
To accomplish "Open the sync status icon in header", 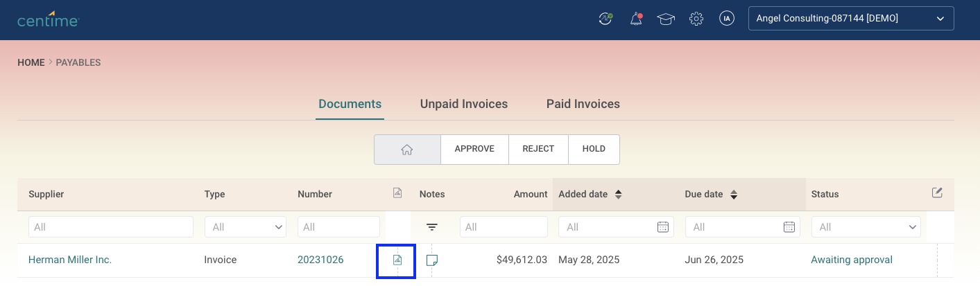I will [605, 19].
